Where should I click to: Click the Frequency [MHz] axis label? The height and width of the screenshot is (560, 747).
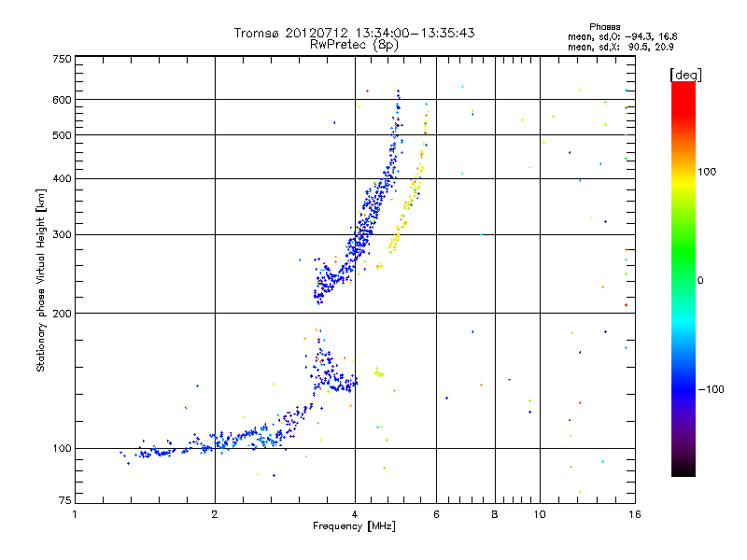pyautogui.click(x=354, y=527)
